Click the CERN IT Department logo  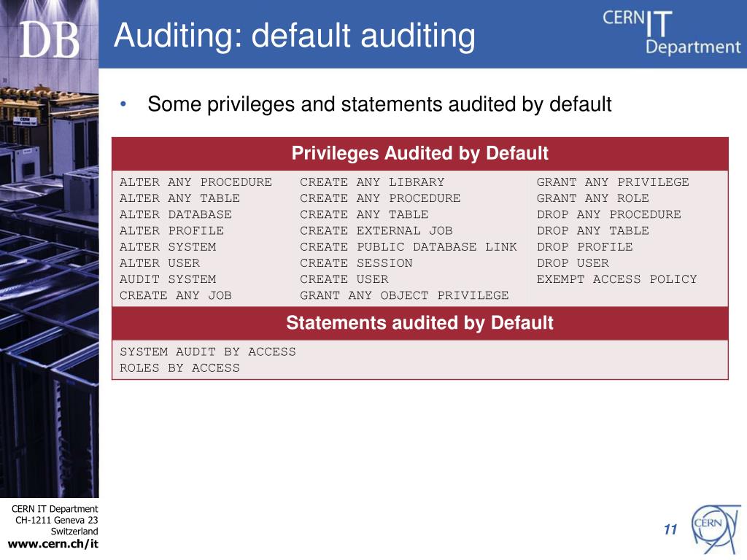point(672,32)
